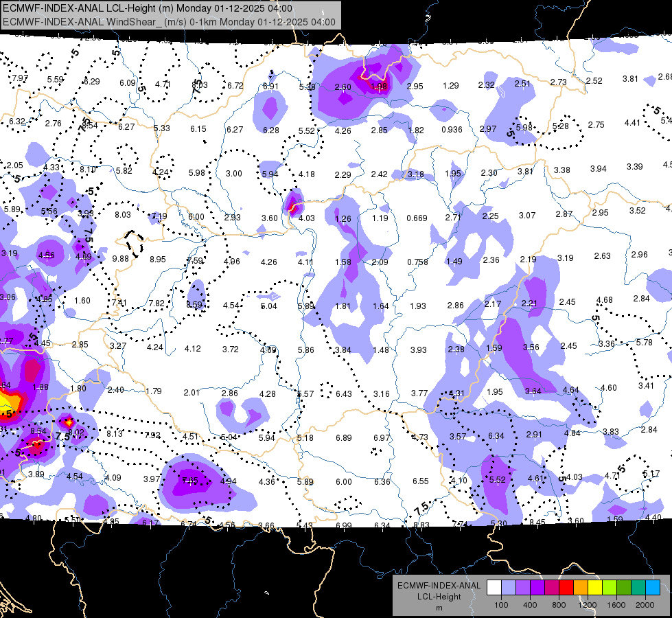Click the wind shear value 6.97
This screenshot has width=672, height=618.
[382, 437]
